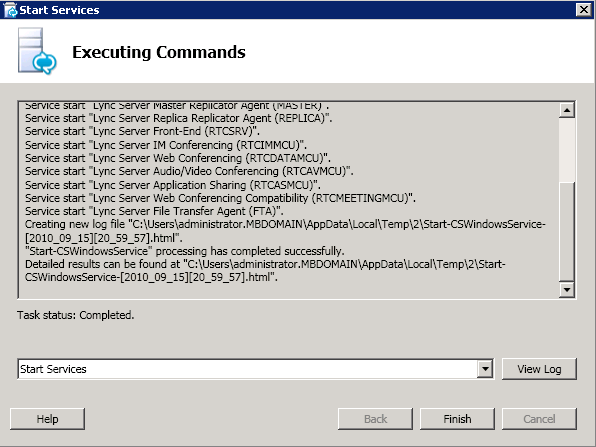Image resolution: width=596 pixels, height=447 pixels.
Task: Select the Application Sharing (RTCASMCU) log line
Action: click(x=173, y=185)
